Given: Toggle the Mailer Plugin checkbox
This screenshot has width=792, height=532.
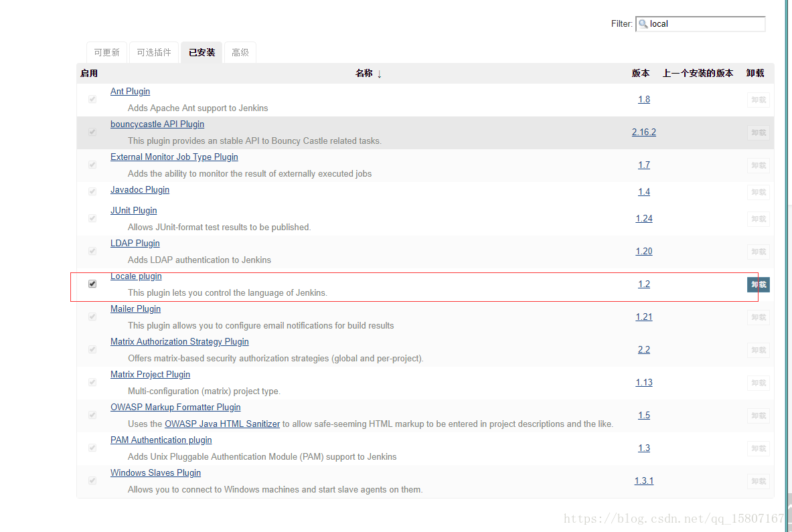Looking at the screenshot, I should (92, 317).
